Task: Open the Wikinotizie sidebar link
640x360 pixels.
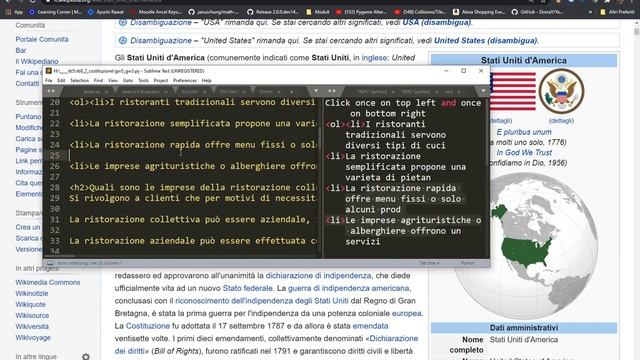Action: click(32, 293)
